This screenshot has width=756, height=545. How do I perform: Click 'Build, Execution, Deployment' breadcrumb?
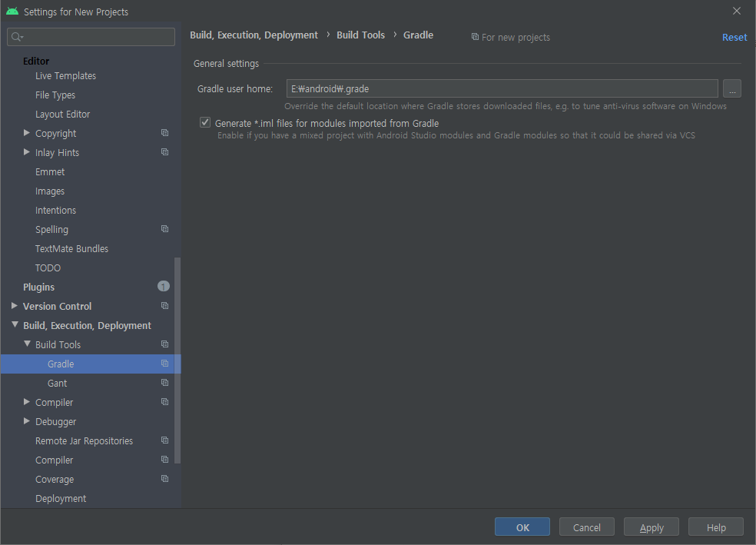click(254, 35)
